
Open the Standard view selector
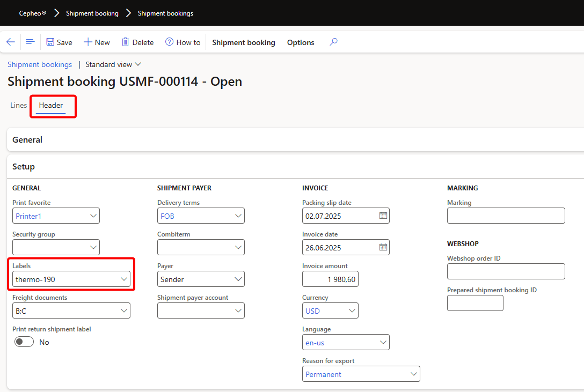[x=113, y=64]
